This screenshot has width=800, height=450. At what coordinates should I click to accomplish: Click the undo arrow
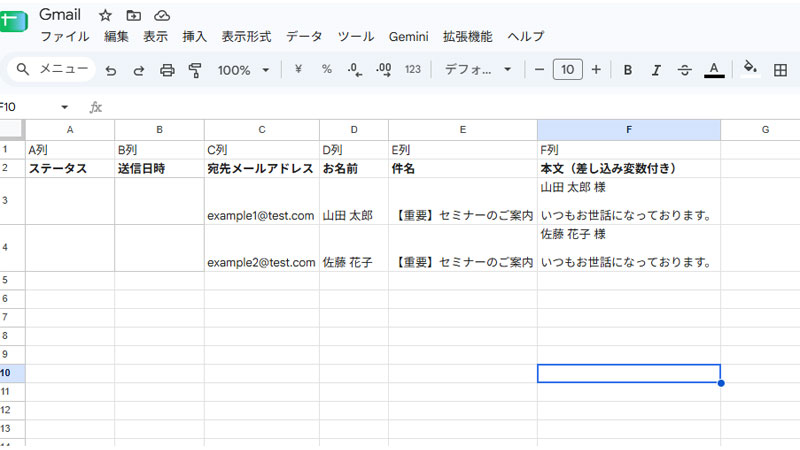coord(111,70)
